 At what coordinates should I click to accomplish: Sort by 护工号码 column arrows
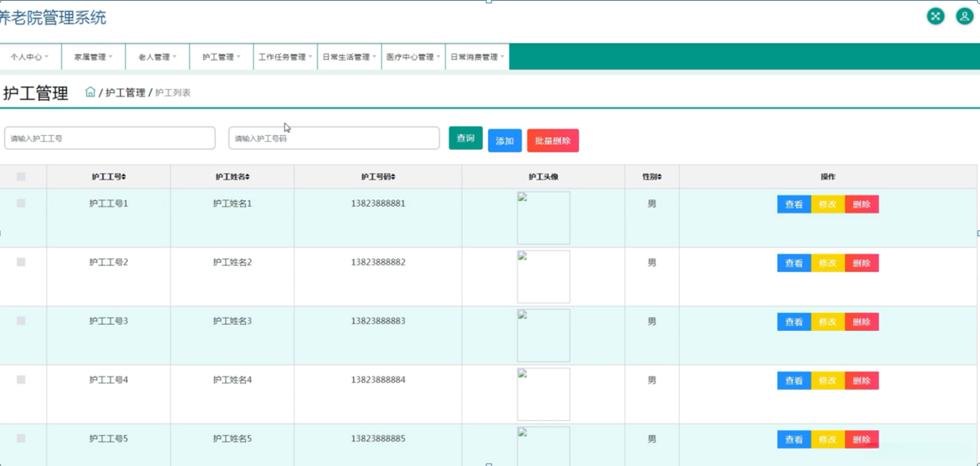point(393,177)
